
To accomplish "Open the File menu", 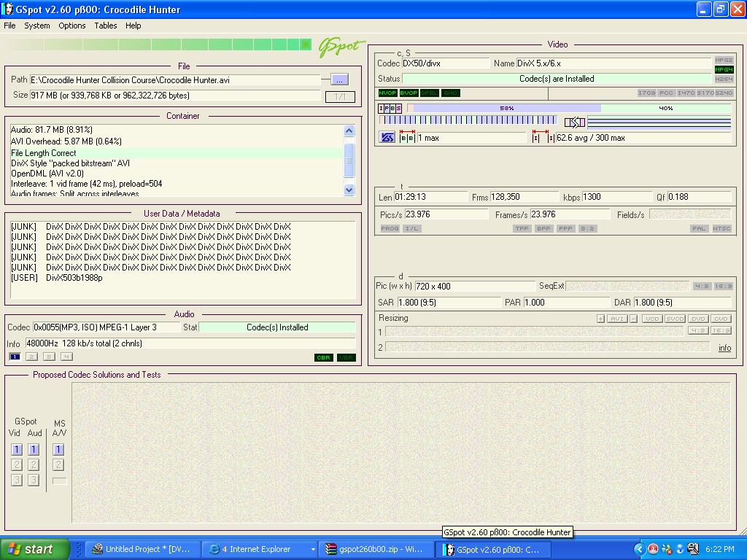I will 9,26.
